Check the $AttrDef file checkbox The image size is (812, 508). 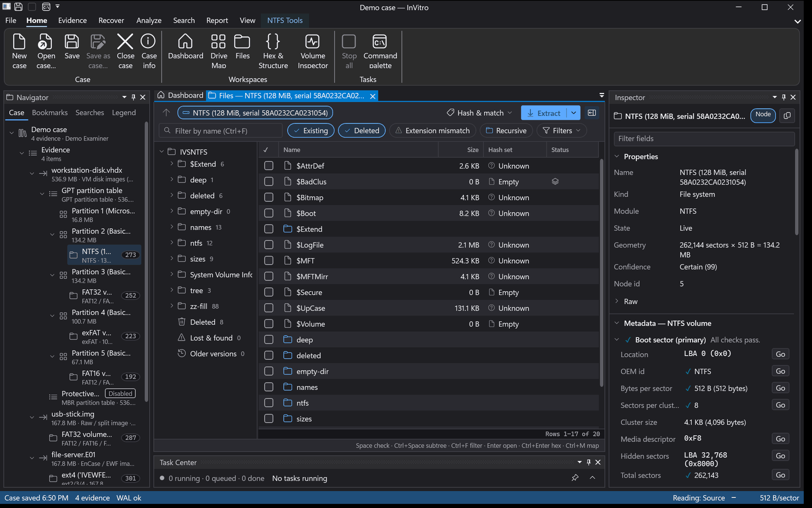269,166
